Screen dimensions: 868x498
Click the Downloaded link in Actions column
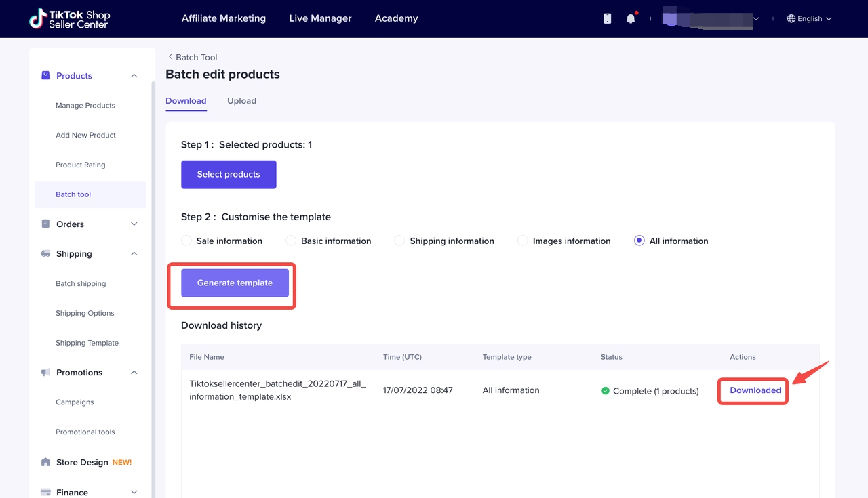coord(755,390)
